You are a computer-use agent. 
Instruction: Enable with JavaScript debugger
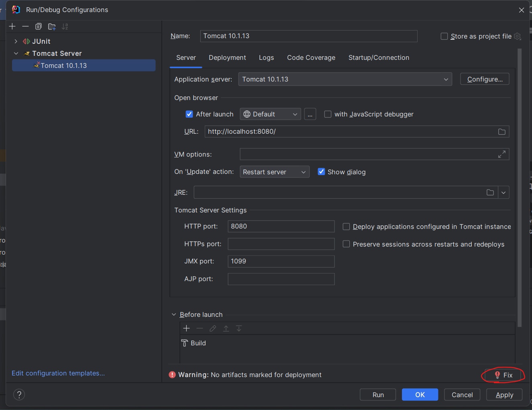pos(328,114)
